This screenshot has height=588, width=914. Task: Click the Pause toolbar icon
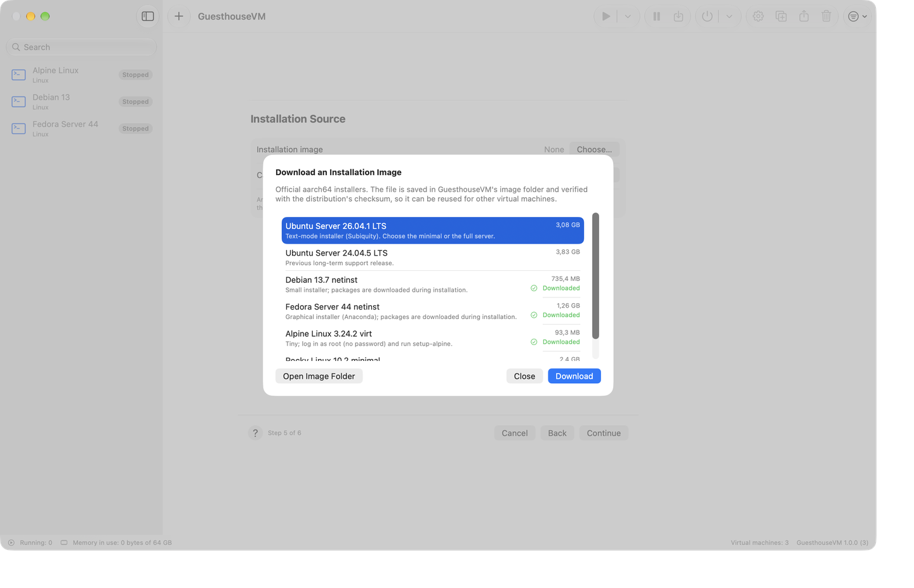(656, 16)
